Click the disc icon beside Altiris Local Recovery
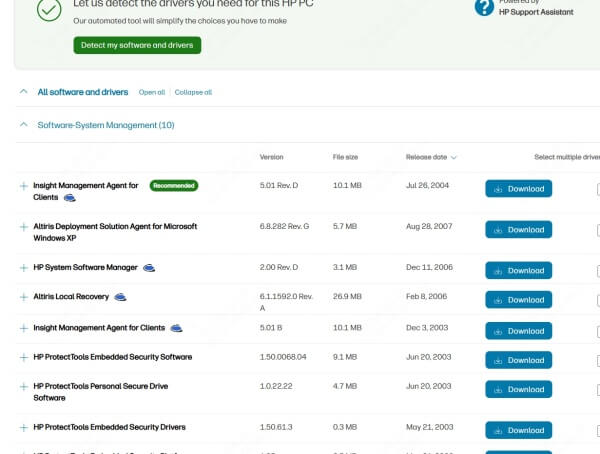 pyautogui.click(x=121, y=297)
